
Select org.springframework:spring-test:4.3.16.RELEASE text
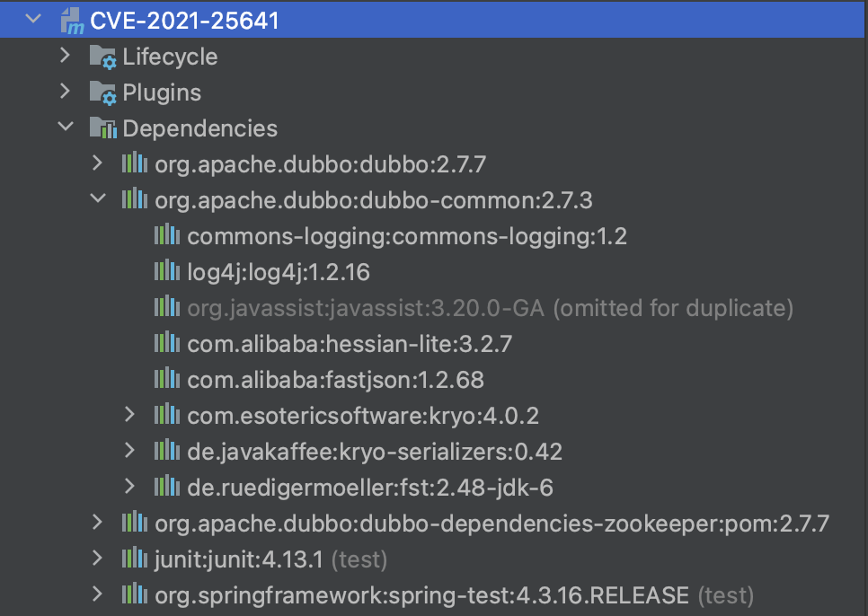(x=421, y=596)
